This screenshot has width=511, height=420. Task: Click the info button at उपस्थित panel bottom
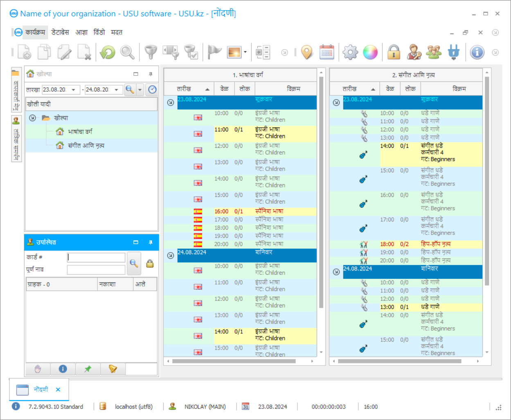63,369
